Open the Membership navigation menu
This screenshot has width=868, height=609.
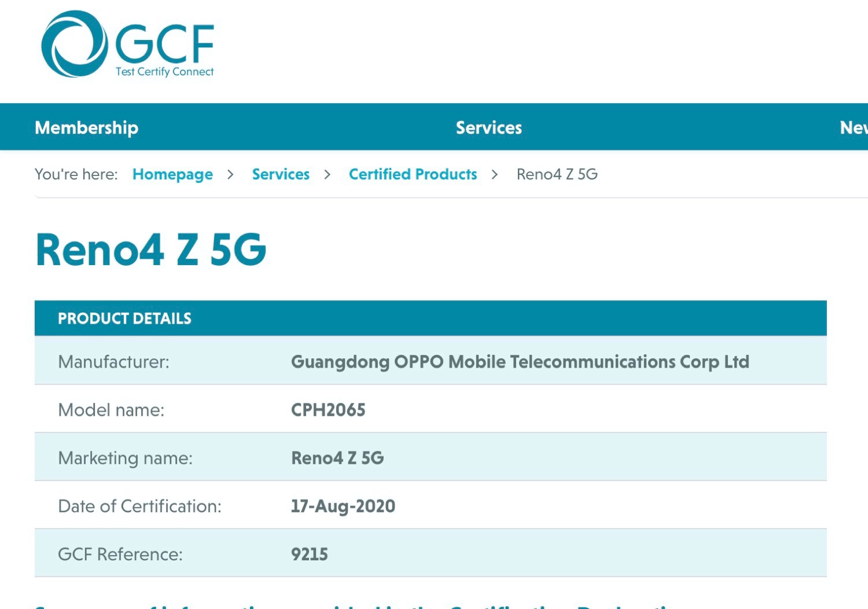pos(87,127)
